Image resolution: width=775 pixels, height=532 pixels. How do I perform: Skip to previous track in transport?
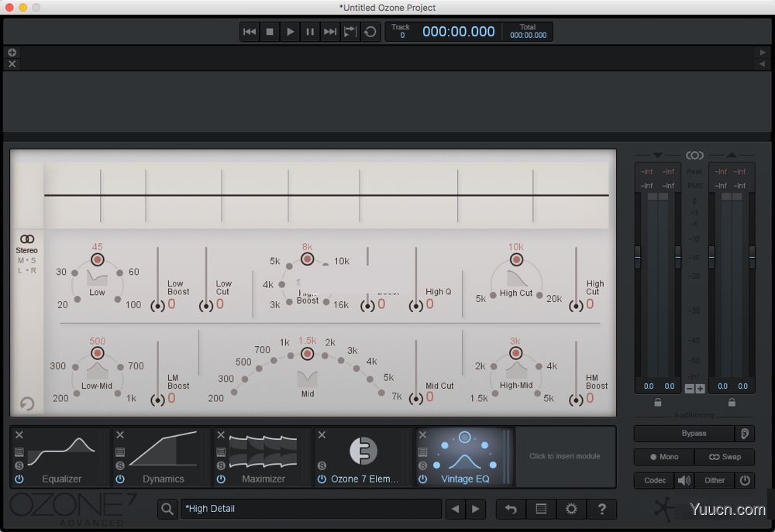[x=250, y=32]
